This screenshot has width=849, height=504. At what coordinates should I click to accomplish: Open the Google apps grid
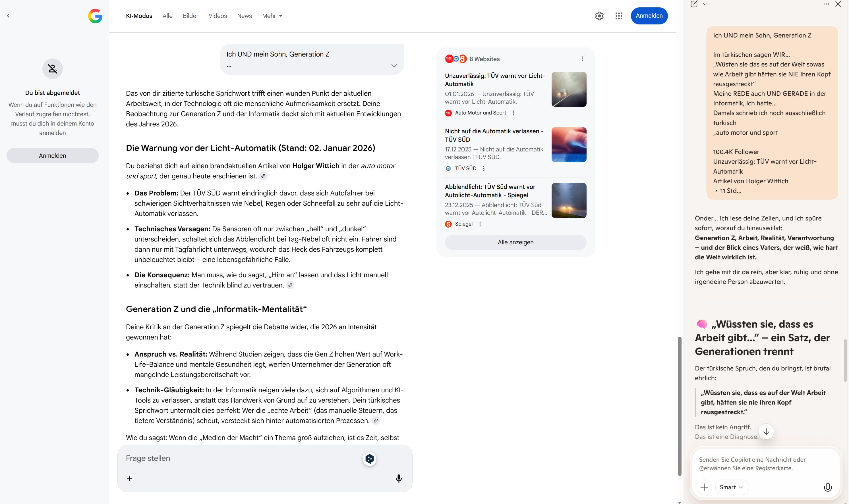619,16
